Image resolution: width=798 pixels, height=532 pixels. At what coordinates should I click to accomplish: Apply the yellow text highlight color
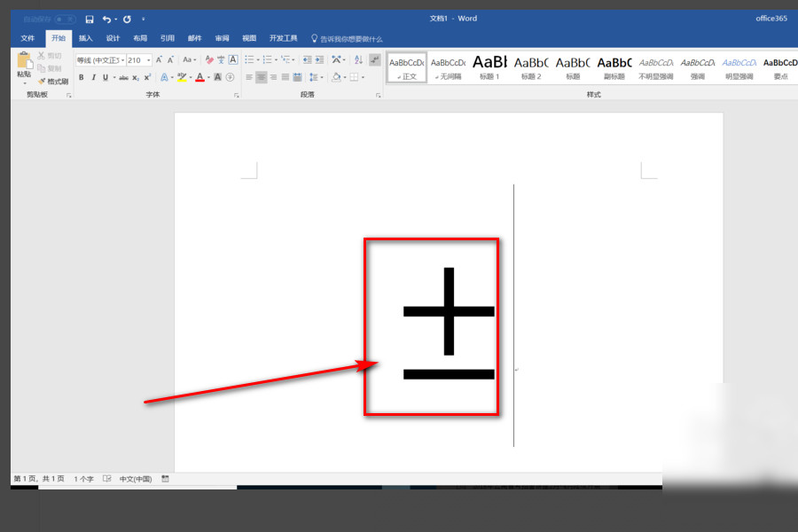coord(182,77)
